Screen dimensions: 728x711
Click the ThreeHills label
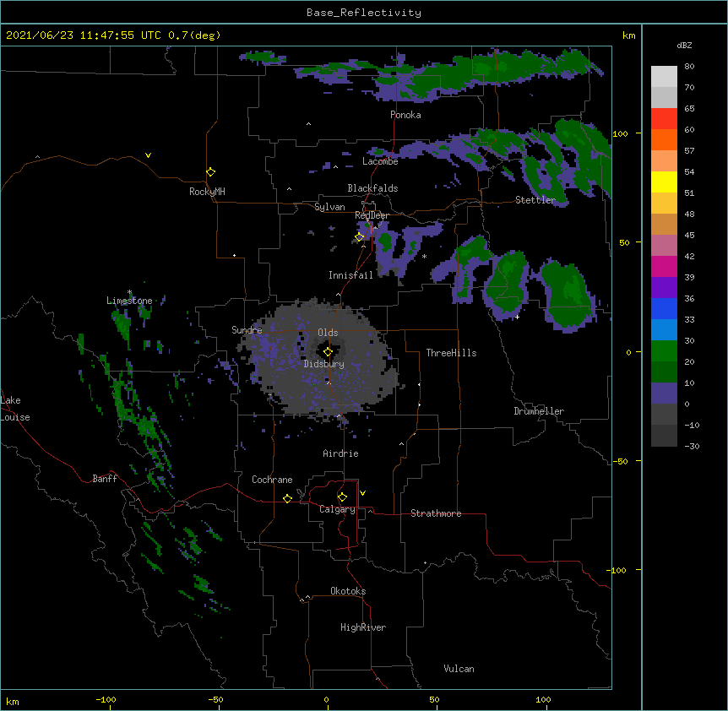[x=451, y=353]
